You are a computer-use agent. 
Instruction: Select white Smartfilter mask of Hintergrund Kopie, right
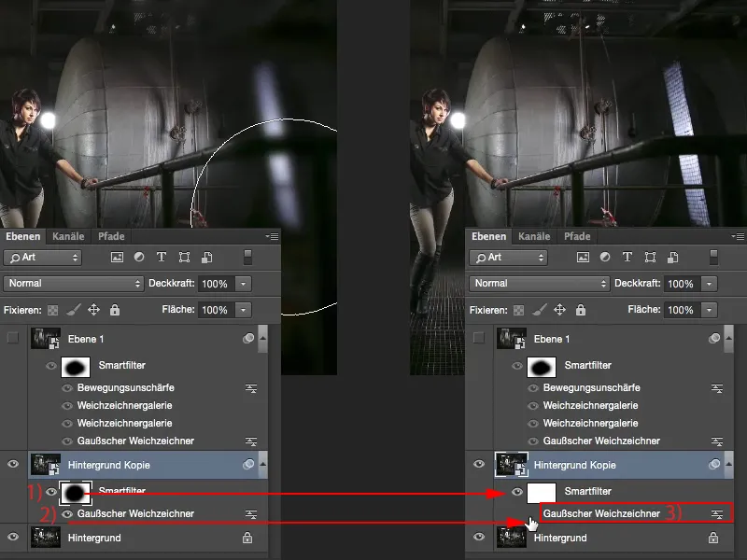point(542,493)
